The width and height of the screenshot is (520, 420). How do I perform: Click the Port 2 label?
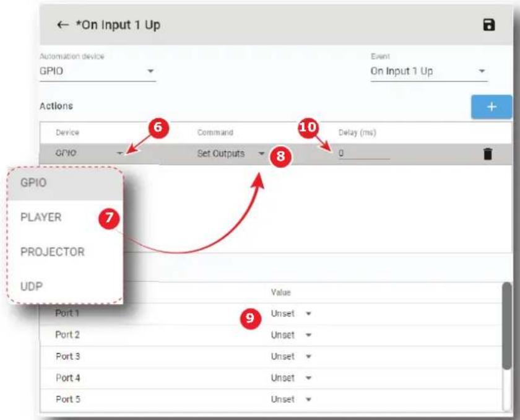[67, 335]
